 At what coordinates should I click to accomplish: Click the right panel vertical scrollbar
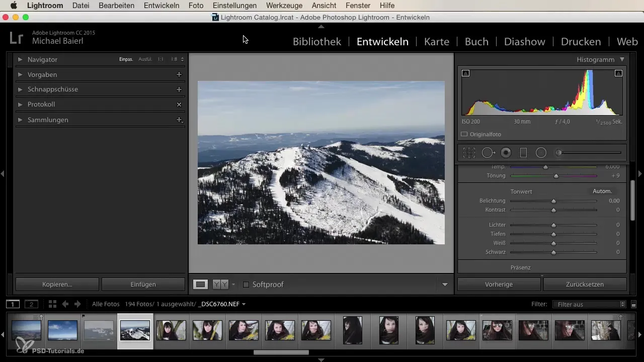click(633, 200)
